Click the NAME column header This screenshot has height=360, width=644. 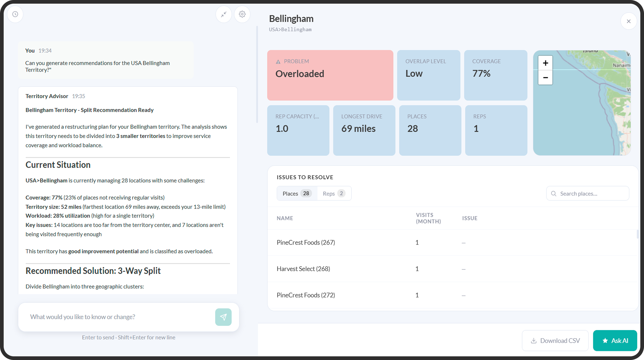click(285, 218)
